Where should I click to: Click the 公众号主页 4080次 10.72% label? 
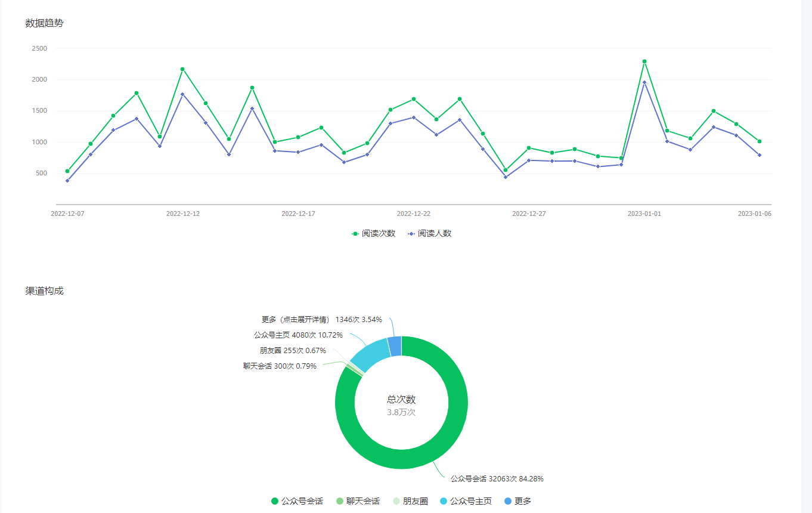click(x=298, y=335)
